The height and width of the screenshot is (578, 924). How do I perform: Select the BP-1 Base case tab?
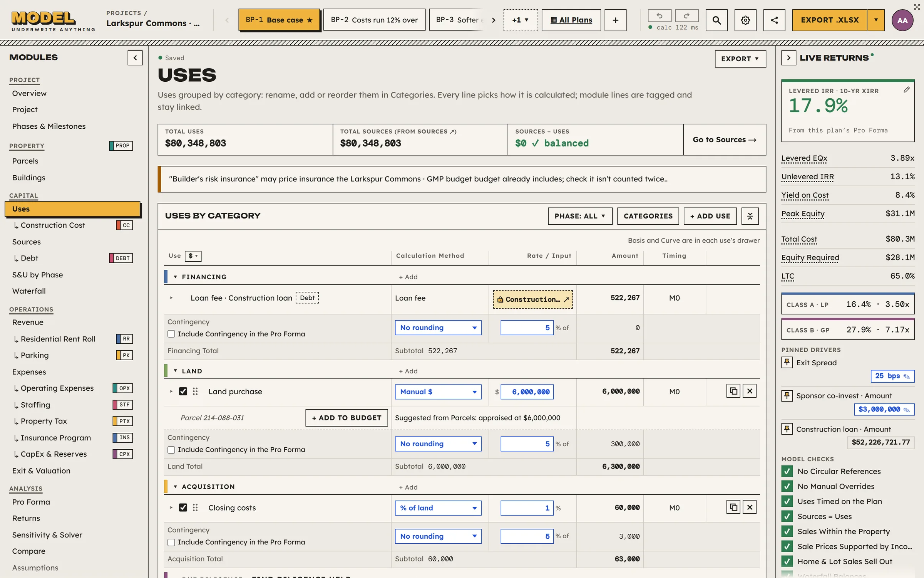pyautogui.click(x=279, y=20)
